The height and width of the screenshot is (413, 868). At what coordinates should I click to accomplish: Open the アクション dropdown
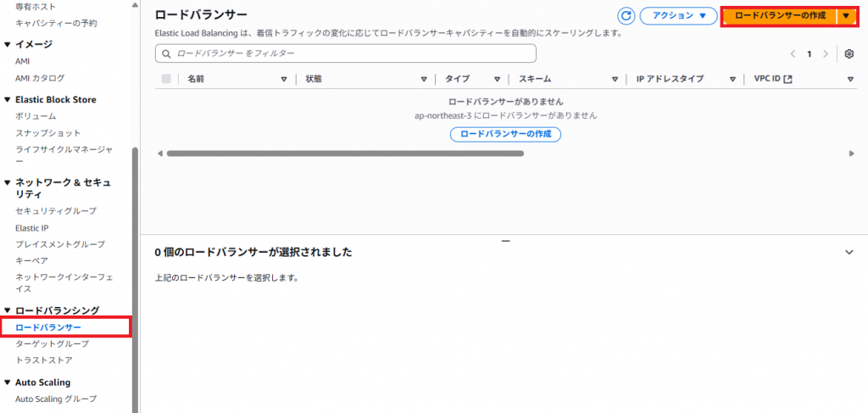(x=679, y=16)
